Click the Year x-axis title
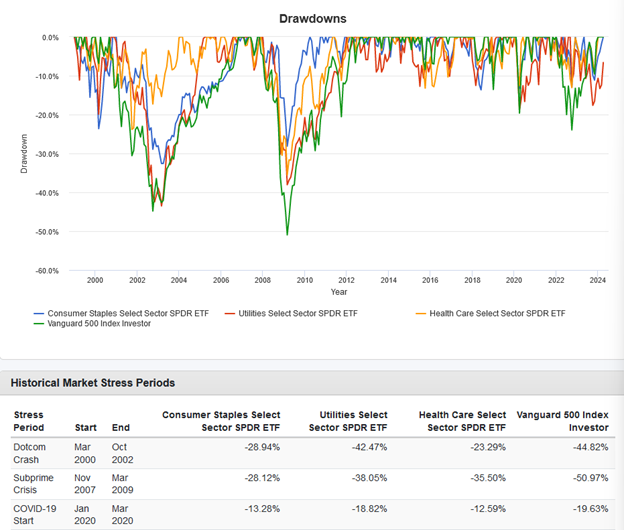 pos(339,292)
